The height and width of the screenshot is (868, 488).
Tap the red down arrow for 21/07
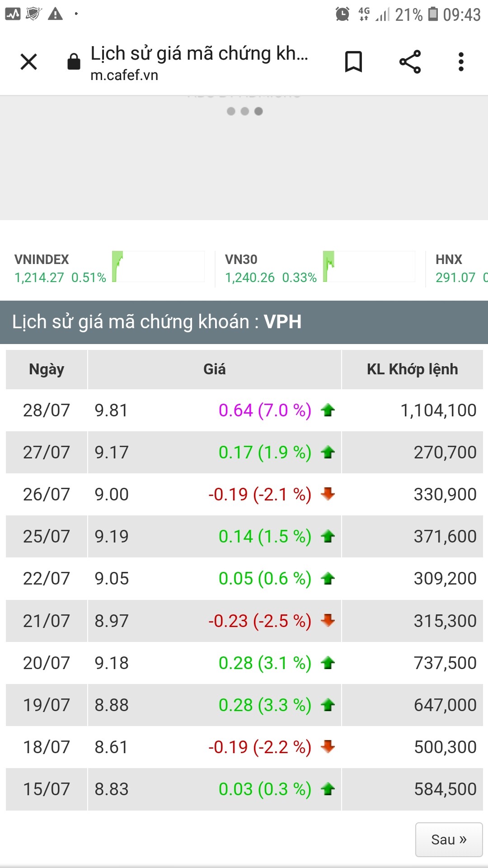point(328,621)
